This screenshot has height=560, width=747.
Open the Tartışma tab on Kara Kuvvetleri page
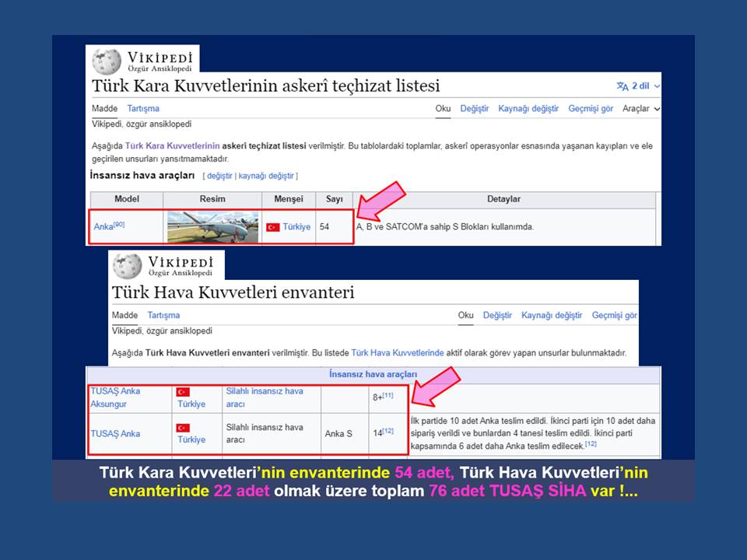click(x=143, y=109)
